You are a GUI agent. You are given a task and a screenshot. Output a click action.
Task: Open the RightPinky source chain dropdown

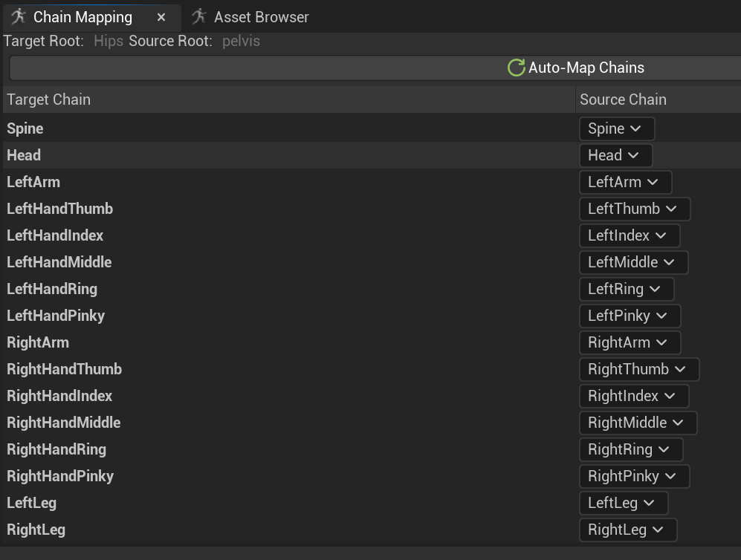[634, 476]
